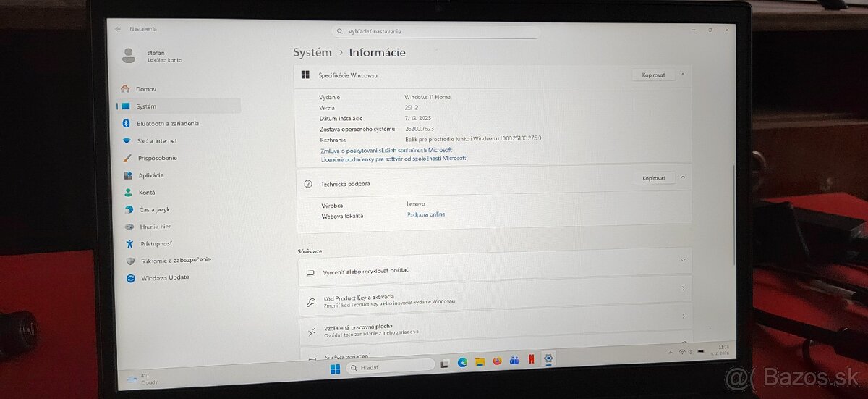Open Kontá accounts settings
The height and width of the screenshot is (399, 868).
coord(179,193)
